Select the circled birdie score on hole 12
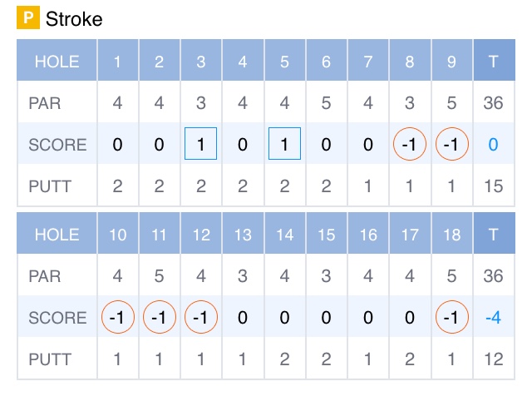The height and width of the screenshot is (396, 532). pyautogui.click(x=200, y=318)
